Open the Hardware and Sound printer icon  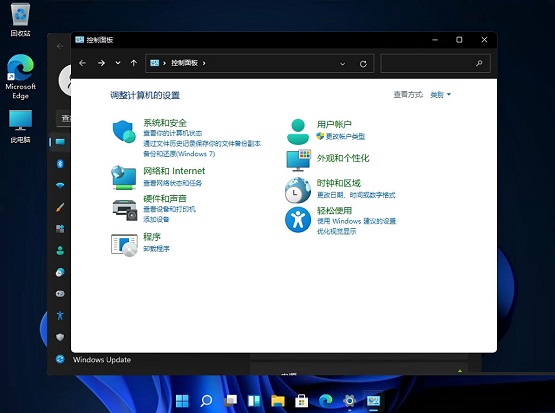coord(125,210)
